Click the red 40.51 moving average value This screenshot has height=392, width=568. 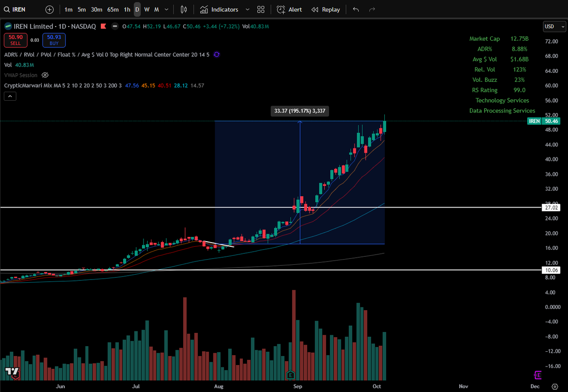[165, 86]
